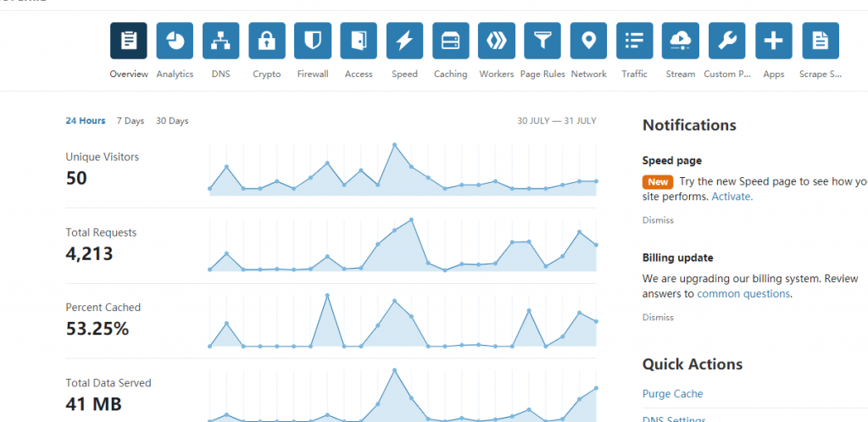
Task: Open the Access door icon
Action: coord(359,41)
